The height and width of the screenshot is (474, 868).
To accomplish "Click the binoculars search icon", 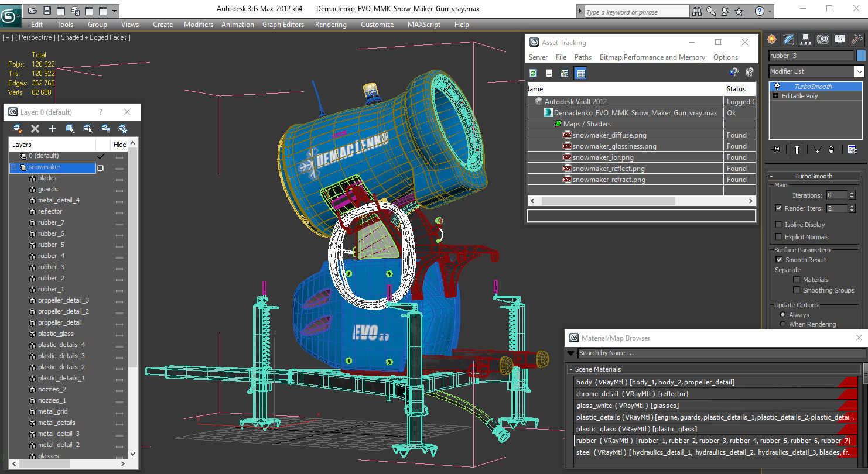I will tap(697, 11).
